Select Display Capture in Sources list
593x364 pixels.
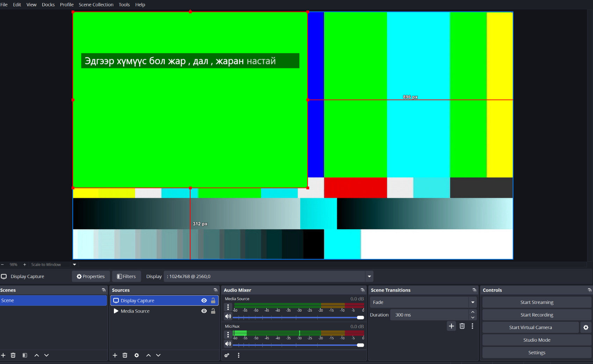[x=165, y=300]
